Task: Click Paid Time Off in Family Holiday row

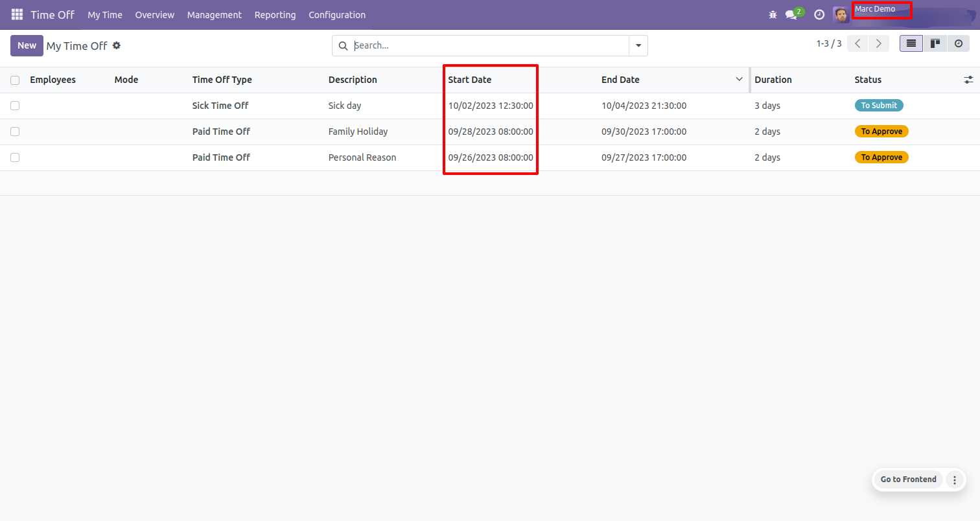Action: point(221,132)
